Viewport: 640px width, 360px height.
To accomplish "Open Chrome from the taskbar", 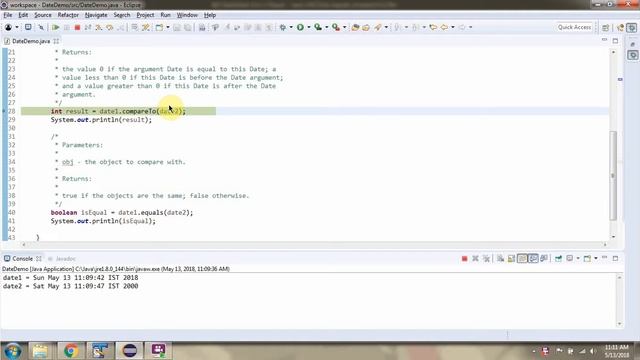I will [71, 351].
